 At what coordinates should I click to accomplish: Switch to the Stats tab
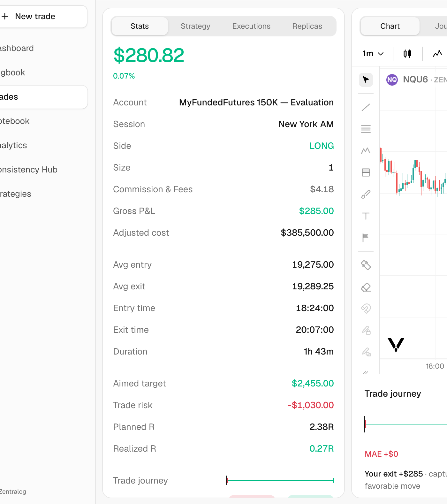click(140, 26)
